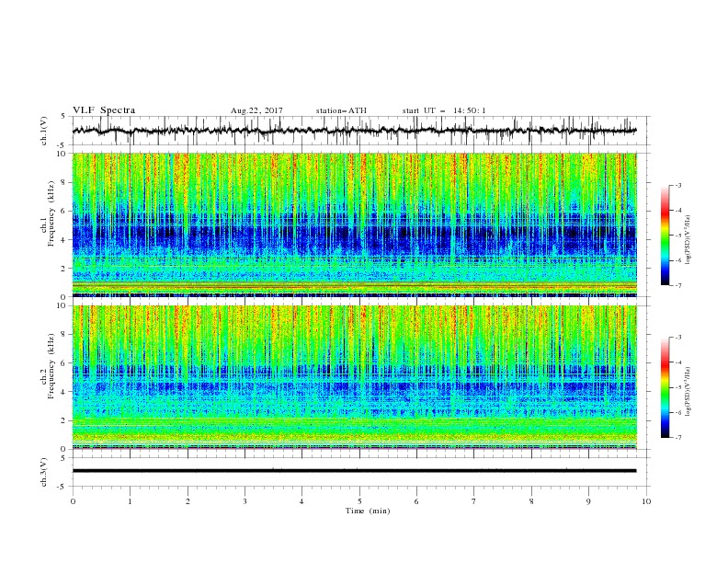728x563 pixels.
Task: Click the flat ch.3 voltage trace
Action: 354,471
